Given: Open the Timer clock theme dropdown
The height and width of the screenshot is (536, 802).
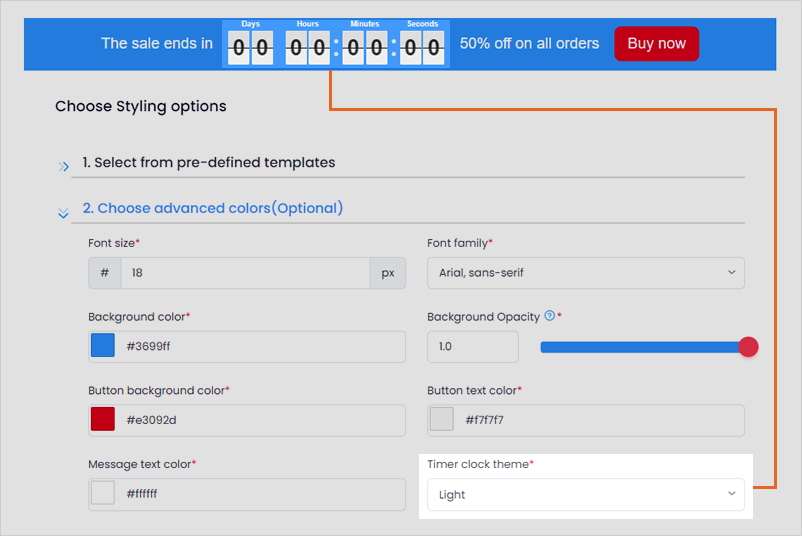Looking at the screenshot, I should coord(586,494).
